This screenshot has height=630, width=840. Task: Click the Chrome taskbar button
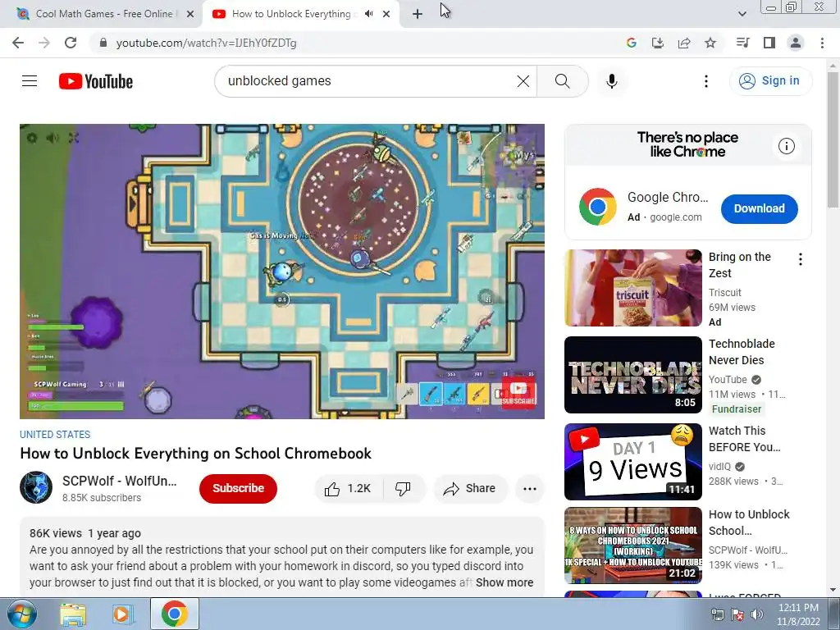coord(174,614)
